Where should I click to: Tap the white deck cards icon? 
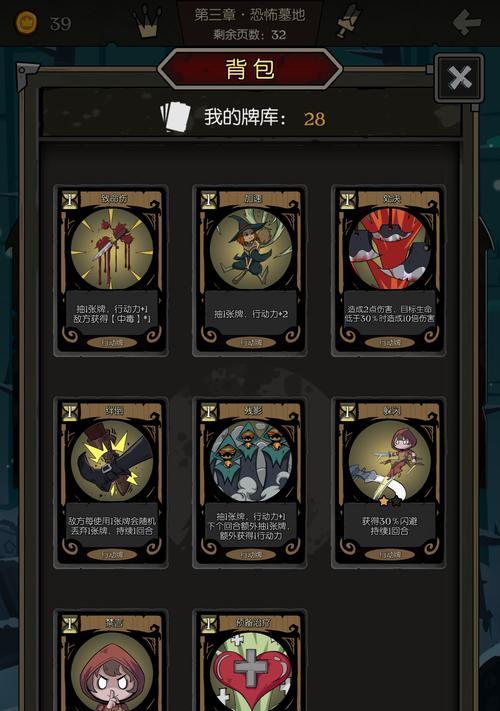pos(176,117)
